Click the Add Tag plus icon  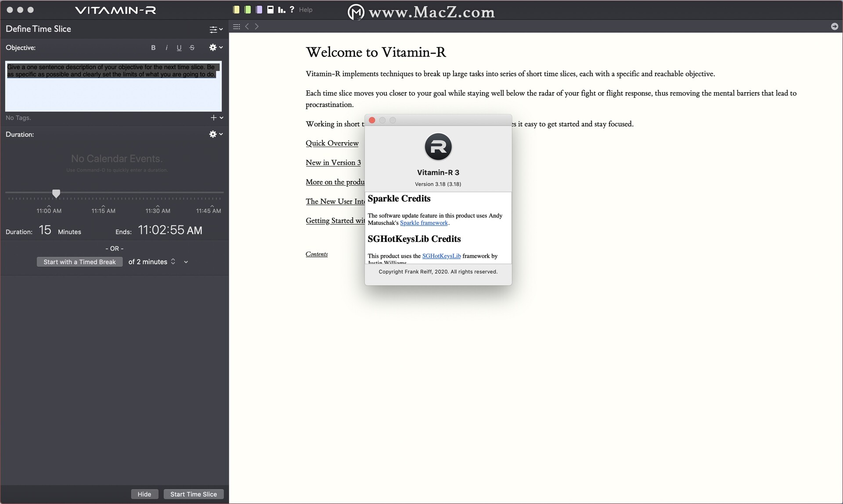pyautogui.click(x=213, y=118)
